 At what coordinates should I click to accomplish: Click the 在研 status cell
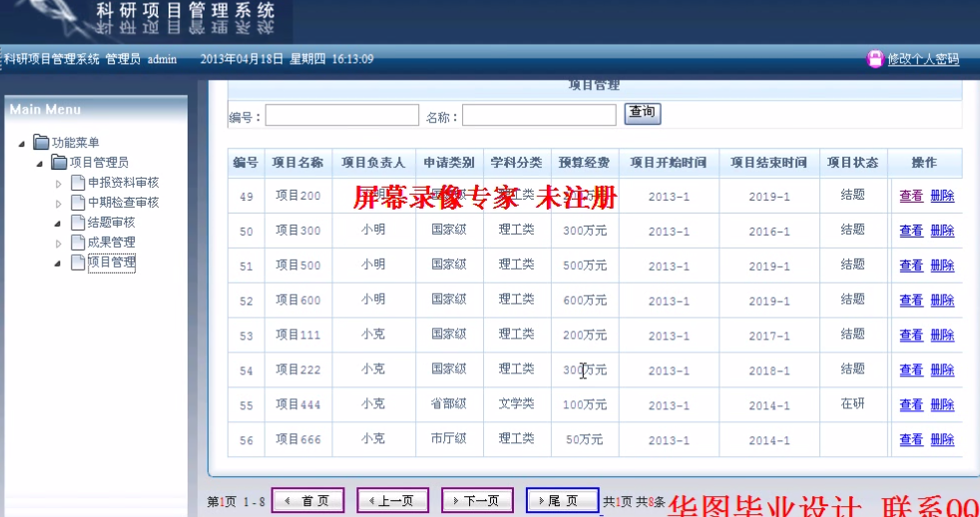852,404
